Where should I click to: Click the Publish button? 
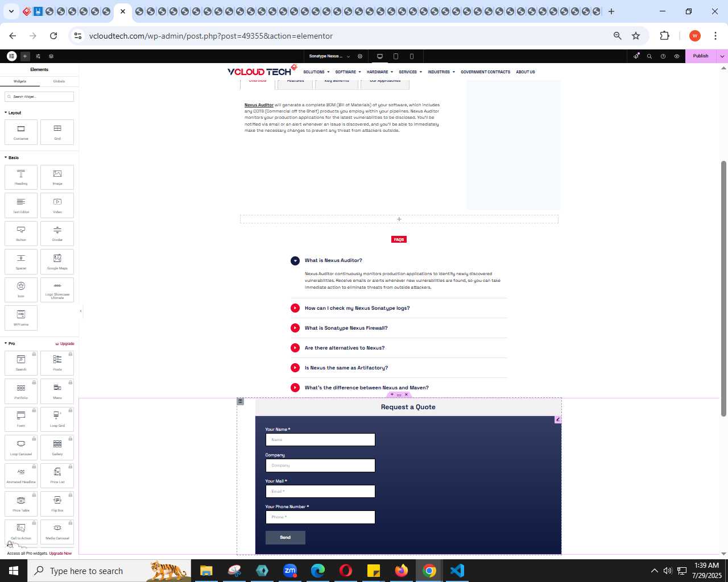(701, 56)
